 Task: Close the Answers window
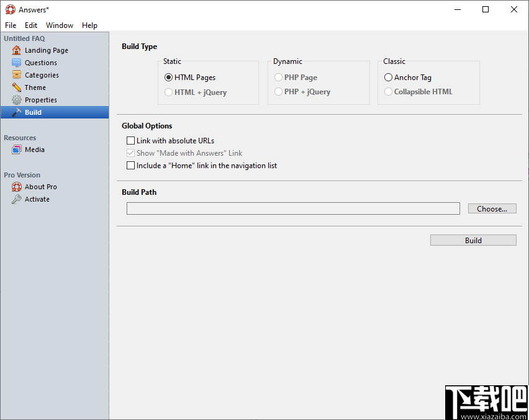tap(514, 9)
